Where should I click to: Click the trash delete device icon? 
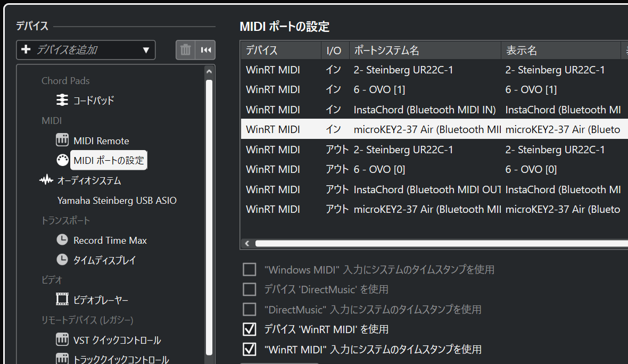185,49
